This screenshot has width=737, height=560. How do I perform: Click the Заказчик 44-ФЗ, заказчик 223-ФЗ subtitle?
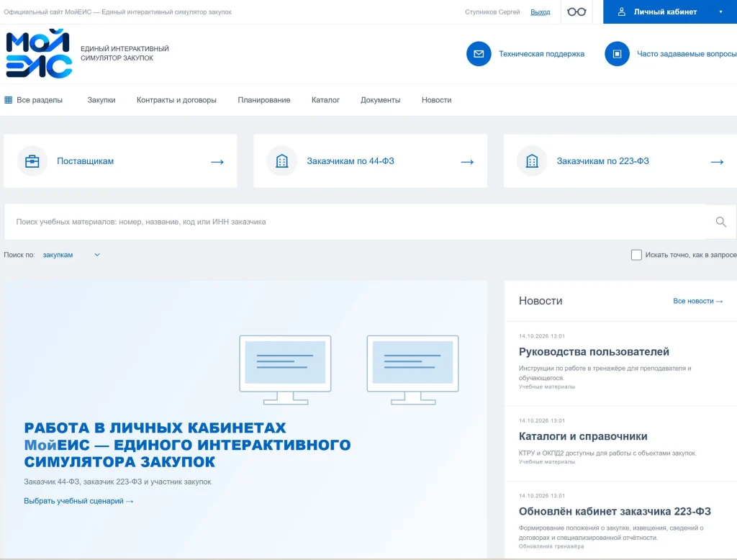[117, 482]
